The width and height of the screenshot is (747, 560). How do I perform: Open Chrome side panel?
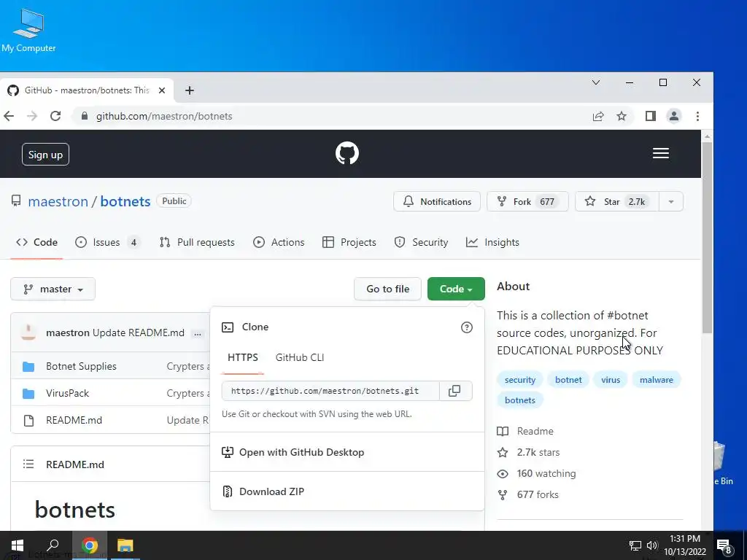pos(650,116)
